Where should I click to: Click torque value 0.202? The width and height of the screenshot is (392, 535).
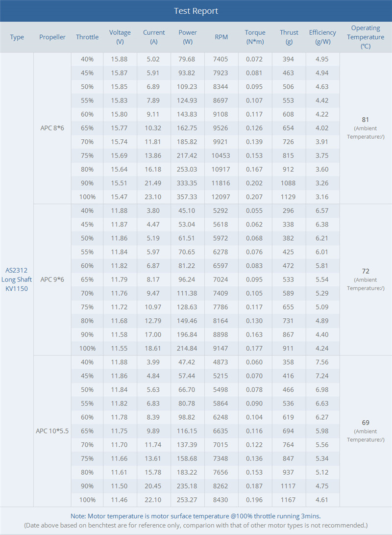coord(254,183)
